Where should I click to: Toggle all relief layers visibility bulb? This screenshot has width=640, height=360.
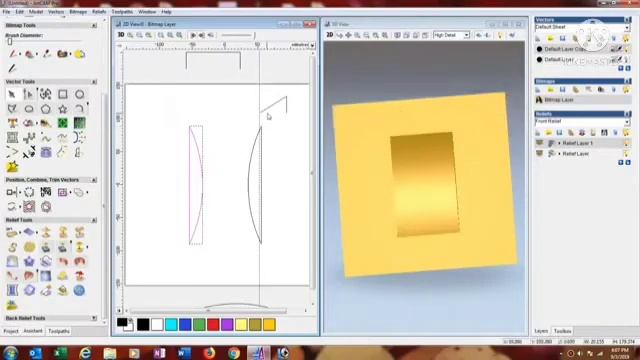tap(626, 133)
